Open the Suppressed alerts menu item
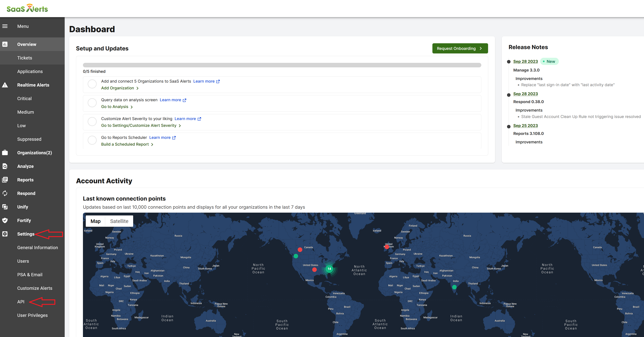 (32, 139)
